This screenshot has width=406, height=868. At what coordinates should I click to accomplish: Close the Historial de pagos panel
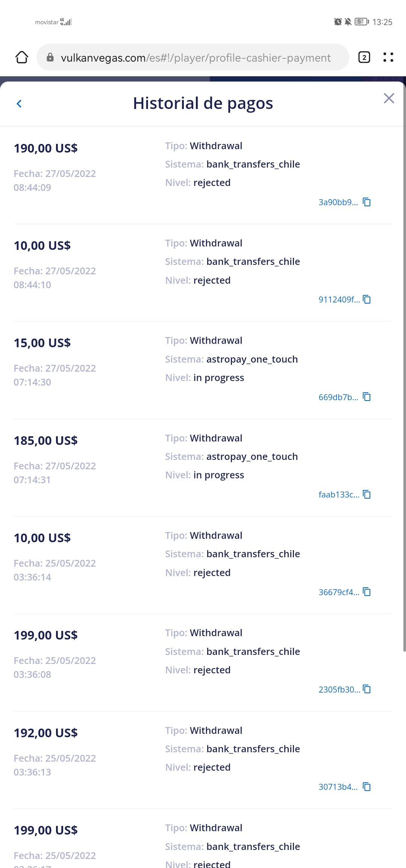(x=389, y=98)
